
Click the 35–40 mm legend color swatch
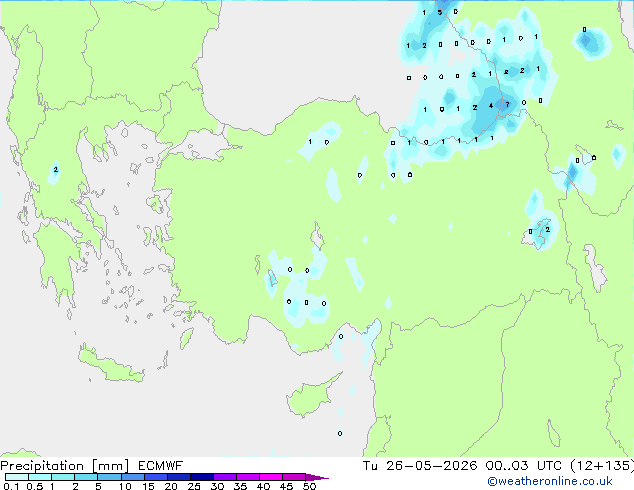tap(247, 477)
